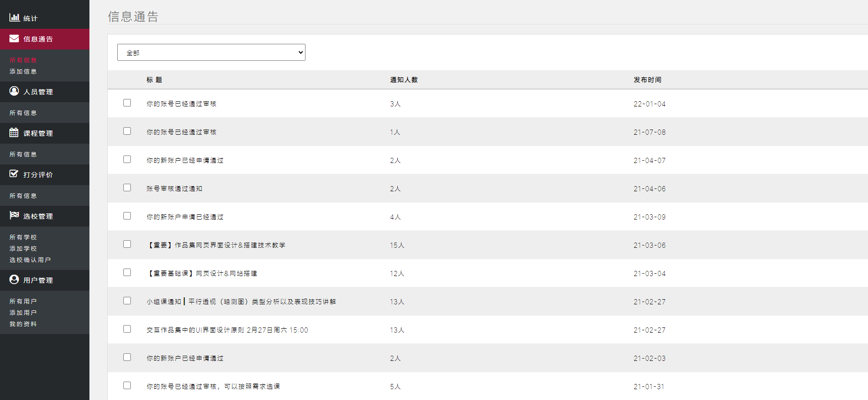The width and height of the screenshot is (868, 400).
Task: Open 选校确认用户 link
Action: pos(30,260)
